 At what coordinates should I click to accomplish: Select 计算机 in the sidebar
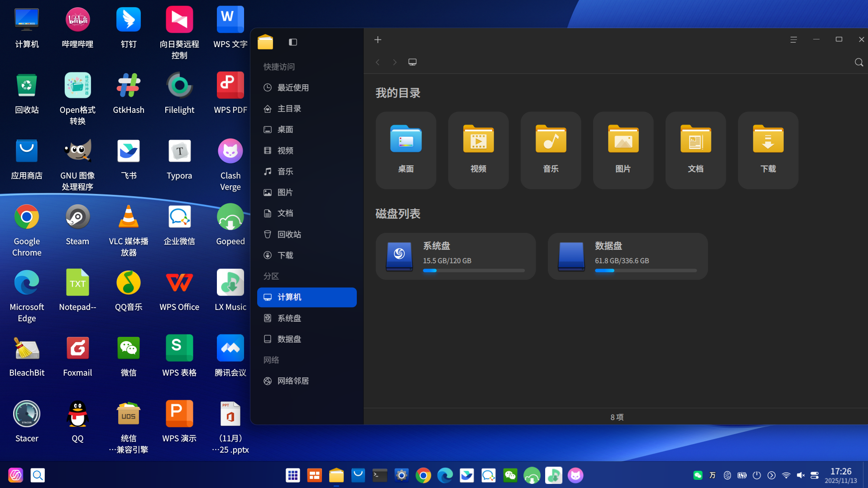click(x=307, y=297)
